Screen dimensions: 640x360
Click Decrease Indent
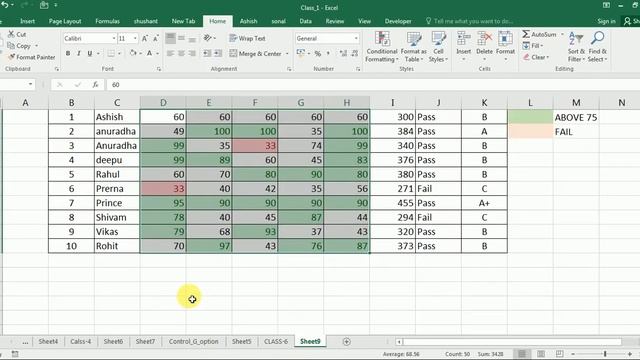click(207, 53)
